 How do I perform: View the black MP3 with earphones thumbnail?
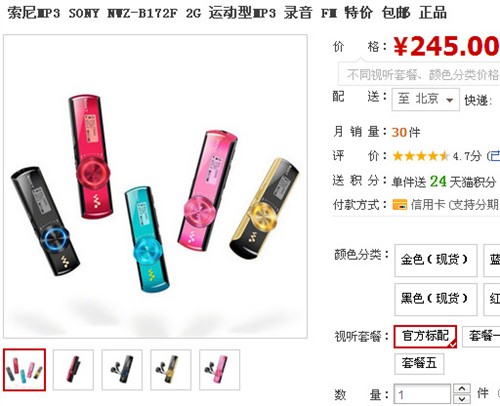tap(122, 370)
